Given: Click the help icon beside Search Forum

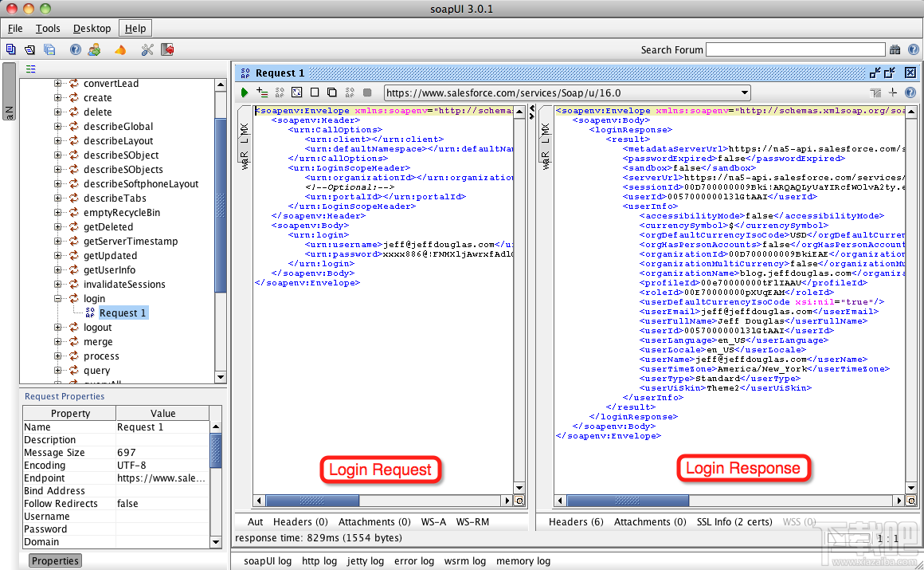Looking at the screenshot, I should 913,49.
